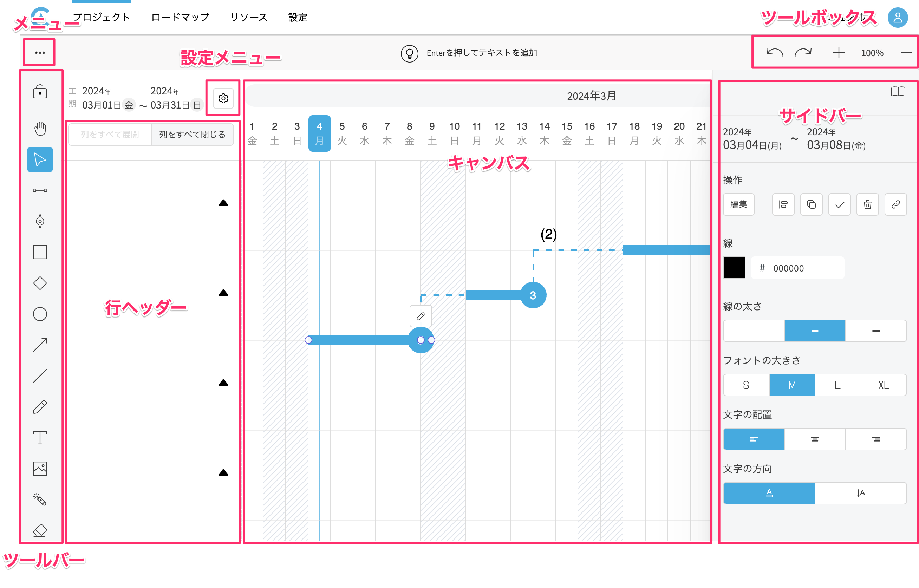This screenshot has height=588, width=919.
Task: Select the pencil draw tool
Action: (x=40, y=407)
